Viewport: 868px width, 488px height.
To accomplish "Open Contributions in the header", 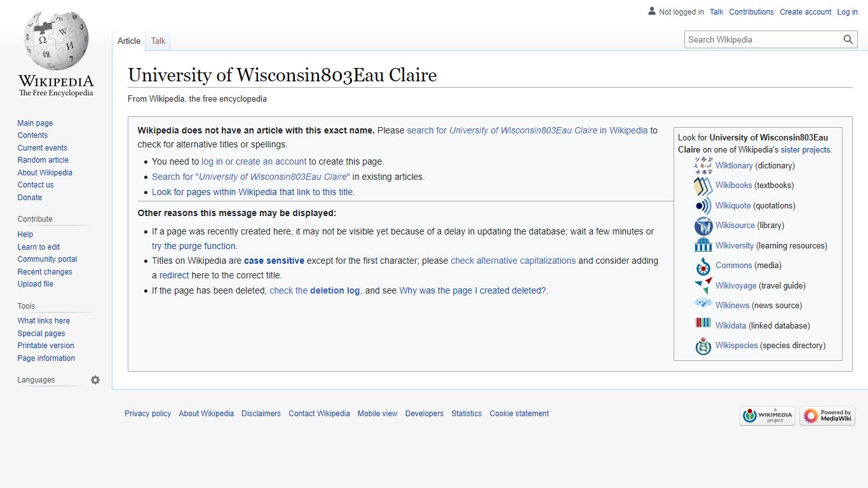I will 752,12.
